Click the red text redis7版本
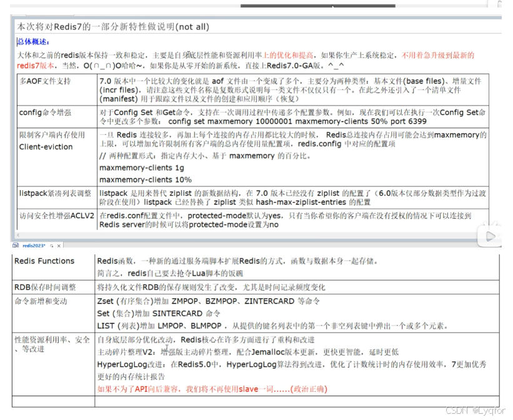Viewport: 513px width, 420px height. point(36,66)
